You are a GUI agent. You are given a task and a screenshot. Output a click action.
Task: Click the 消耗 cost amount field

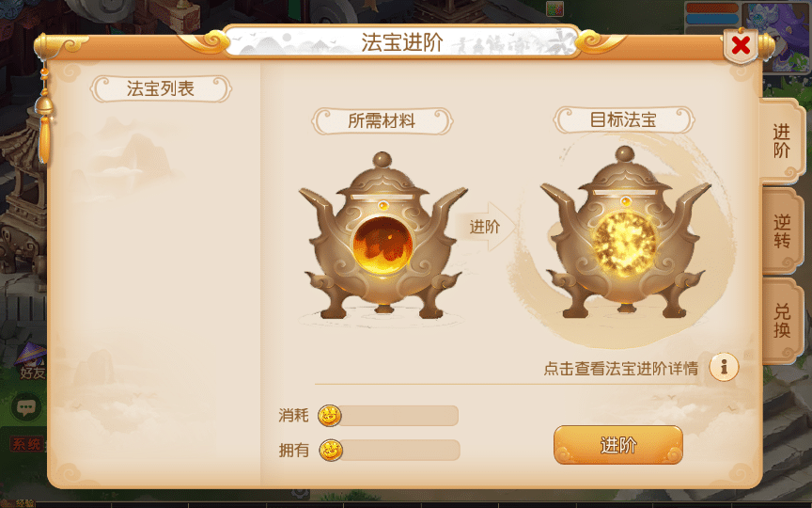[x=399, y=416]
